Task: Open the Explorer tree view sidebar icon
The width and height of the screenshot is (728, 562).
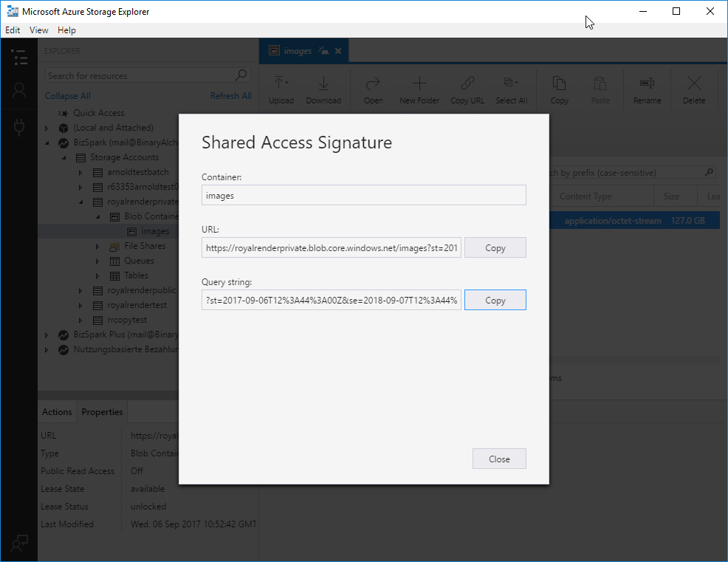Action: pos(19,57)
